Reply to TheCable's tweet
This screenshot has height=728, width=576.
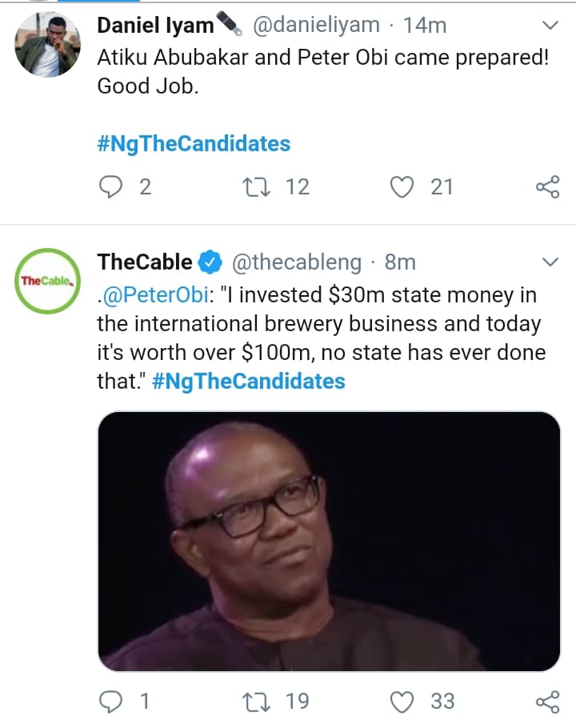(x=111, y=702)
